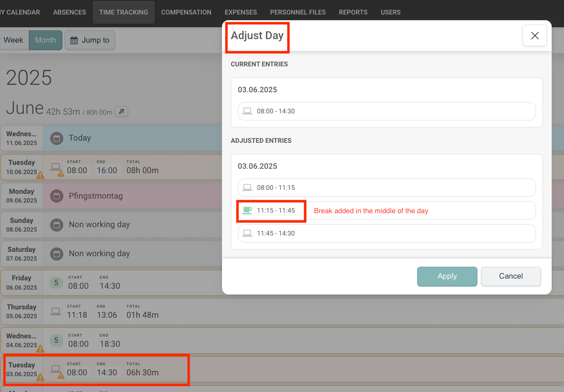This screenshot has width=564, height=392.
Task: Click start time 08:00 on Tuesday 10.06.2025
Action: 77,171
